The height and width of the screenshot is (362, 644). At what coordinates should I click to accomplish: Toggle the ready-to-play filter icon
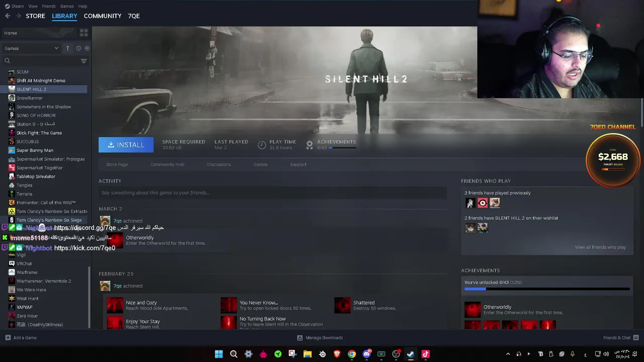pyautogui.click(x=87, y=48)
